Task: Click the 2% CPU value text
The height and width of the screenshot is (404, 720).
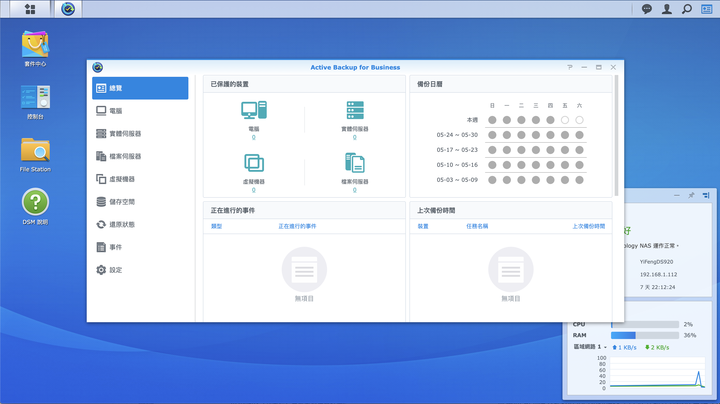Action: [688, 324]
